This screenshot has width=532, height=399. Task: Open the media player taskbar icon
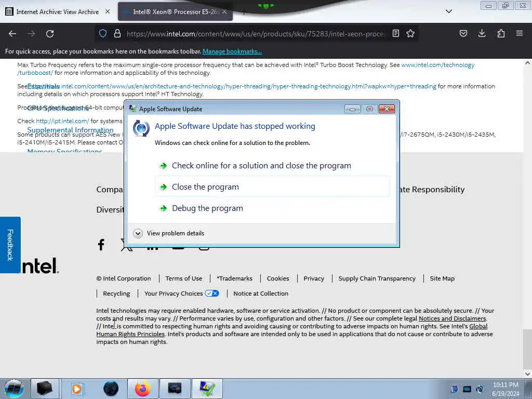click(x=77, y=389)
